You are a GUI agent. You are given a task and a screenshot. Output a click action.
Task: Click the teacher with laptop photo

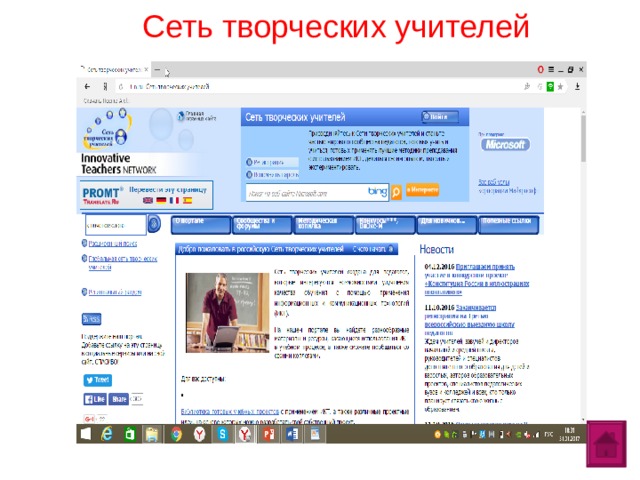[227, 313]
